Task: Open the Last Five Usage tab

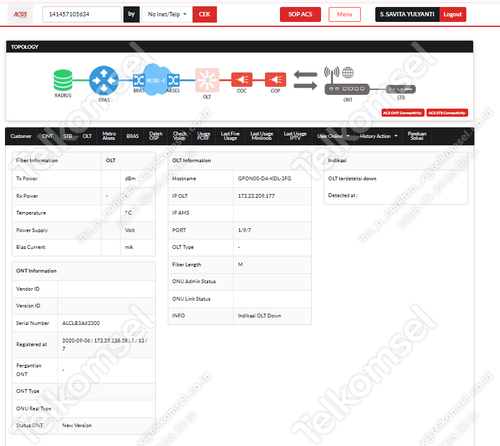Action: pyautogui.click(x=230, y=136)
